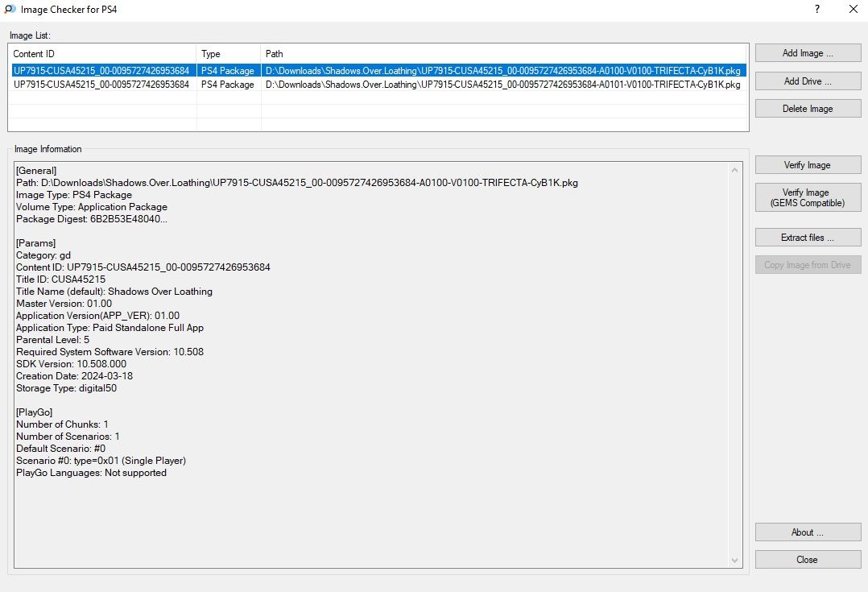Click the up arrow of information scrollbar
868x592 pixels.
(734, 170)
